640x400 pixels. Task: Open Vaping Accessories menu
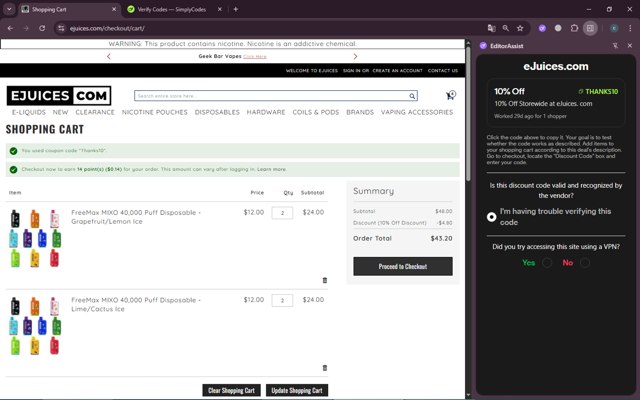[x=417, y=112]
